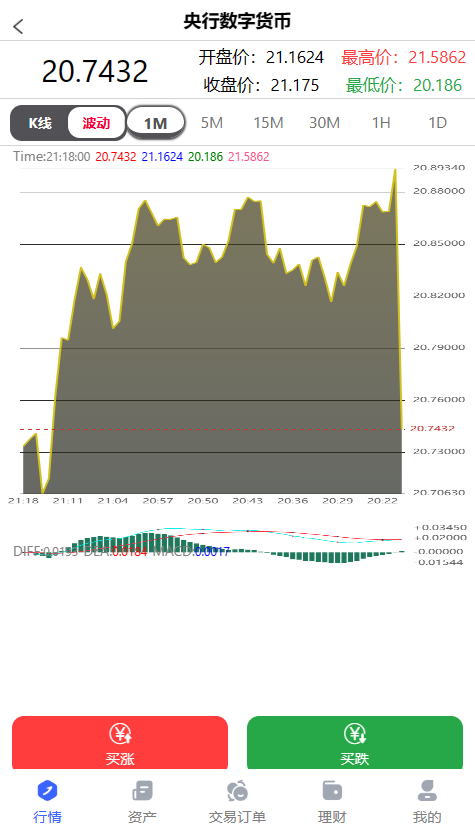Click the red 买涨 buy-up button
475x831 pixels.
(x=120, y=742)
